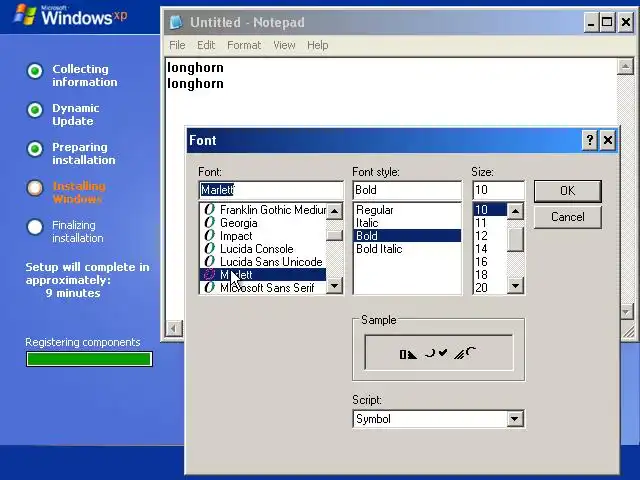Click font list scroll down arrow
This screenshot has width=640, height=480.
[x=334, y=285]
